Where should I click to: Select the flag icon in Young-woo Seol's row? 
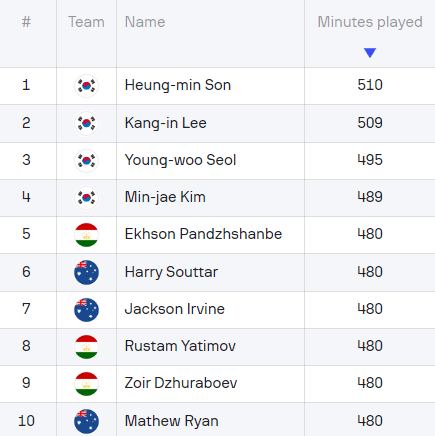coord(86,161)
